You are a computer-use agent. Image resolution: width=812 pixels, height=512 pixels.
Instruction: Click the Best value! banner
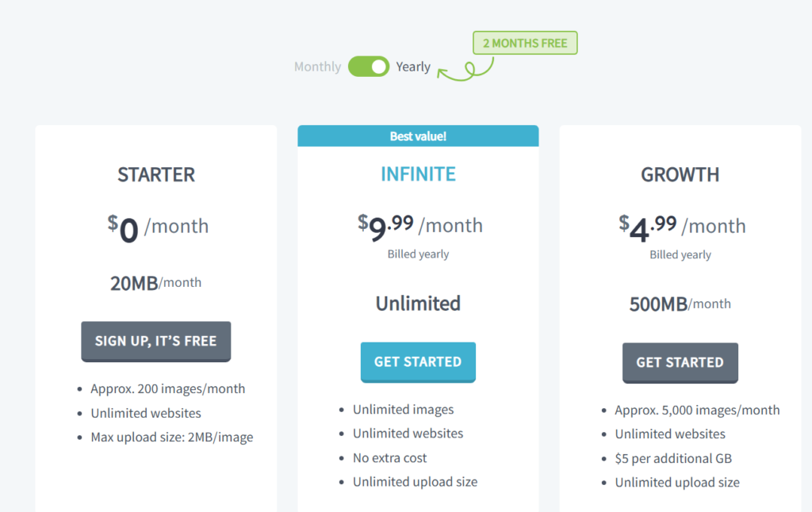(418, 136)
